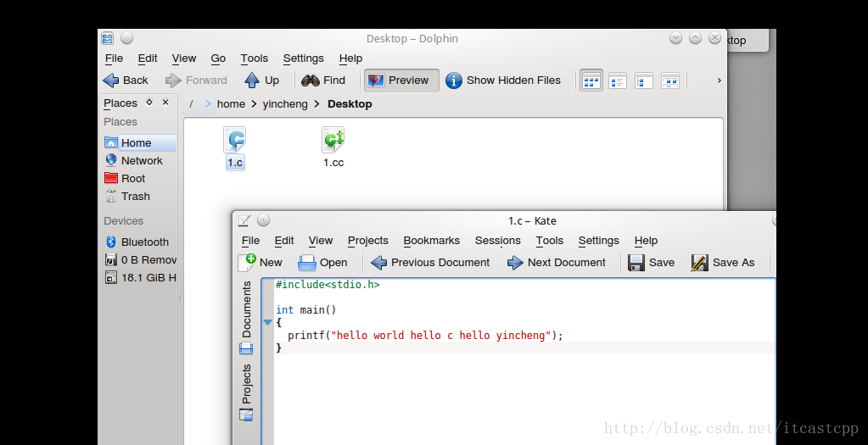Viewport: 868px width, 445px height.
Task: Open Dolphin Help menu
Action: click(x=350, y=58)
